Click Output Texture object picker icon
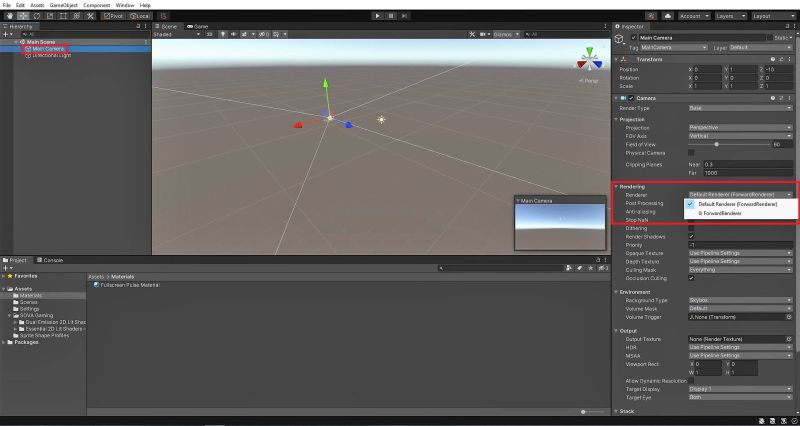This screenshot has height=426, width=800. (789, 339)
